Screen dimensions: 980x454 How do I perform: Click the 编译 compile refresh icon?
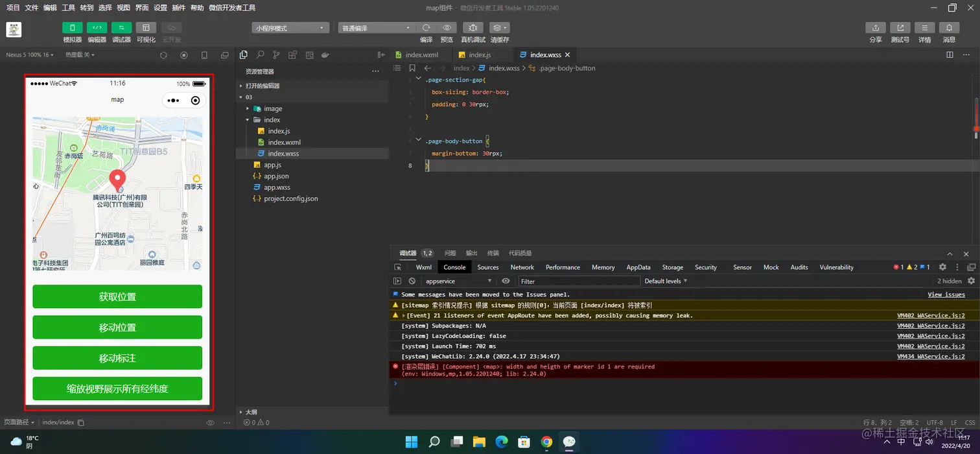coord(426,28)
